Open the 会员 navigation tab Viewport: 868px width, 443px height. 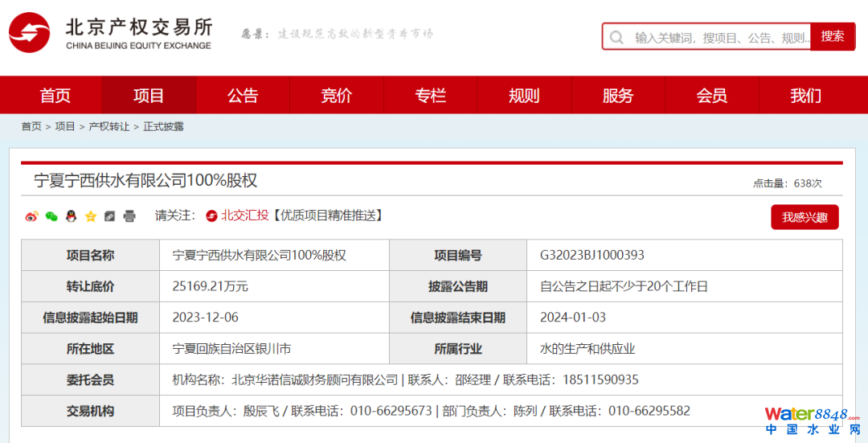coord(711,96)
